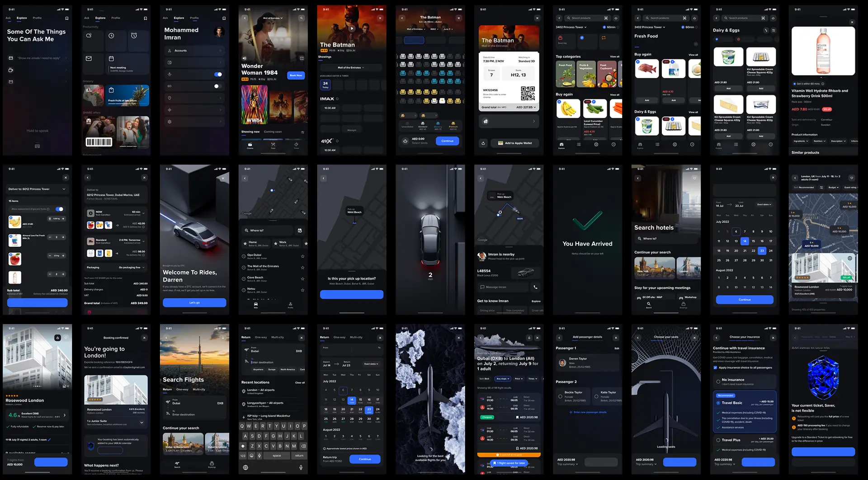The width and height of the screenshot is (868, 480).
Task: Mute the Wonder Woman trailer sound icon
Action: tap(245, 58)
